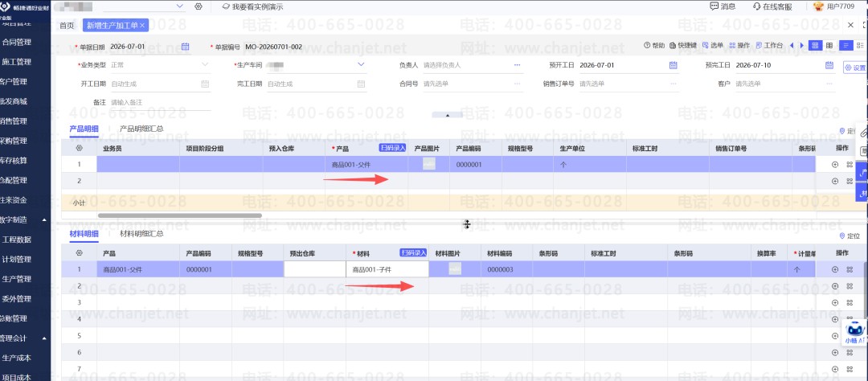
Task: Click product image thumbnail for 商品001-父件
Action: tap(429, 163)
